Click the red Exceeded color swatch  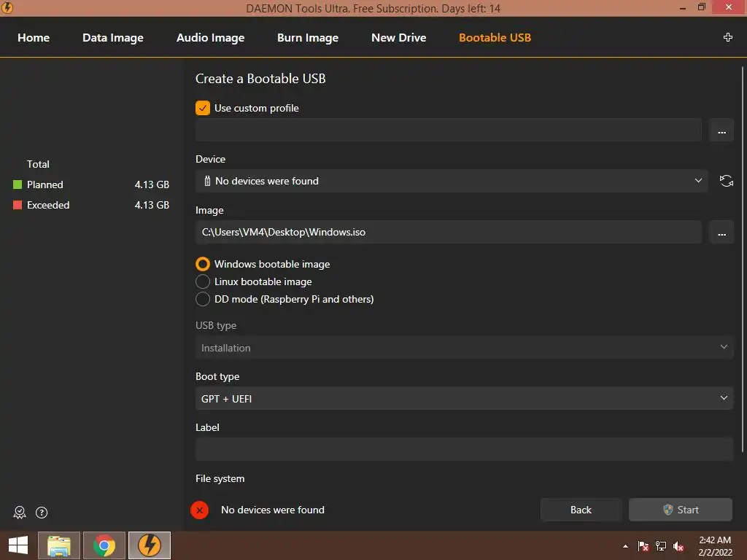tap(18, 205)
